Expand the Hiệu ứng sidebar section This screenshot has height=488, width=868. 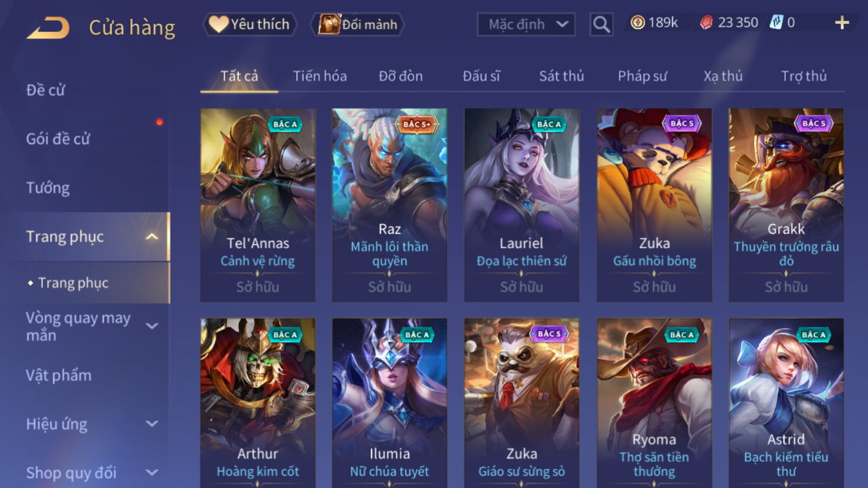(152, 424)
